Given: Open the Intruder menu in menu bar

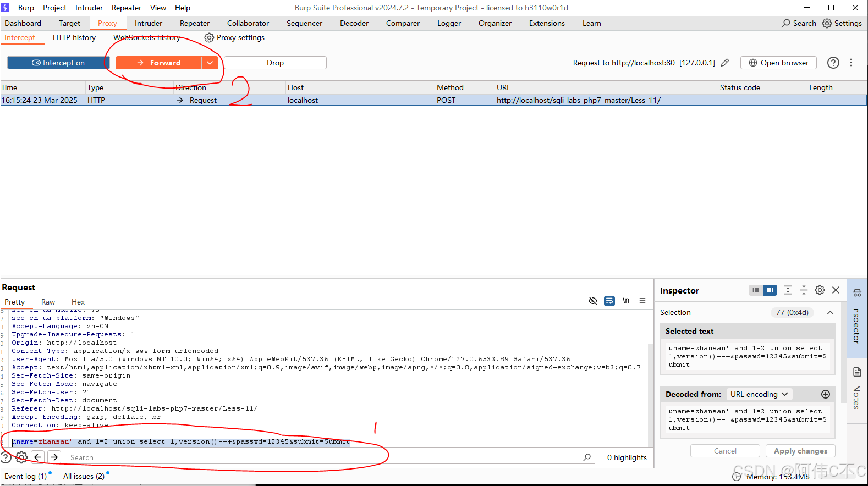Looking at the screenshot, I should click(x=89, y=8).
